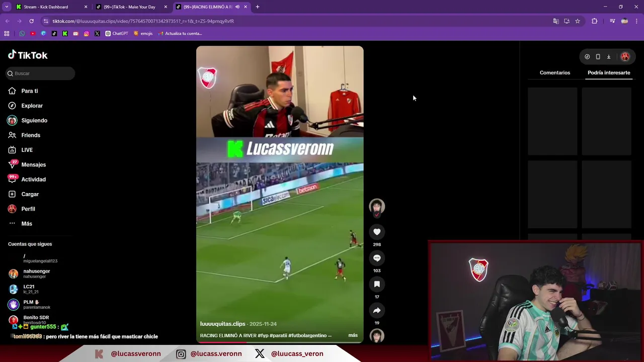
Task: Select the Comentarios tab
Action: pyautogui.click(x=555, y=73)
